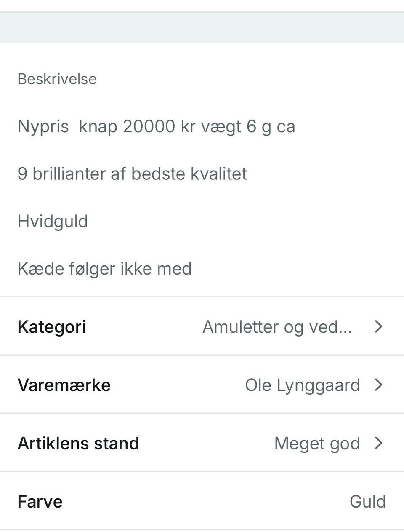Click the Hvidguld description line
Screen dimensions: 404x532
53,221
